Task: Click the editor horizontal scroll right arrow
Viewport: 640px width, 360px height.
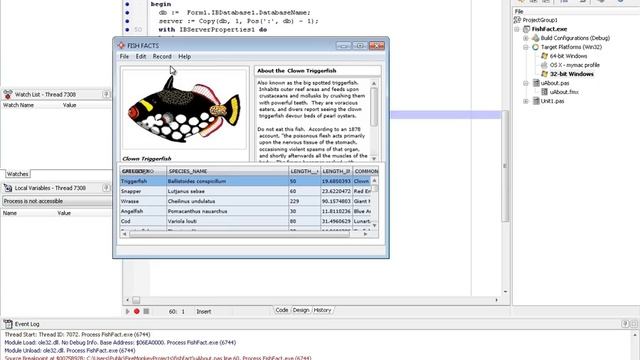Action: (x=497, y=300)
